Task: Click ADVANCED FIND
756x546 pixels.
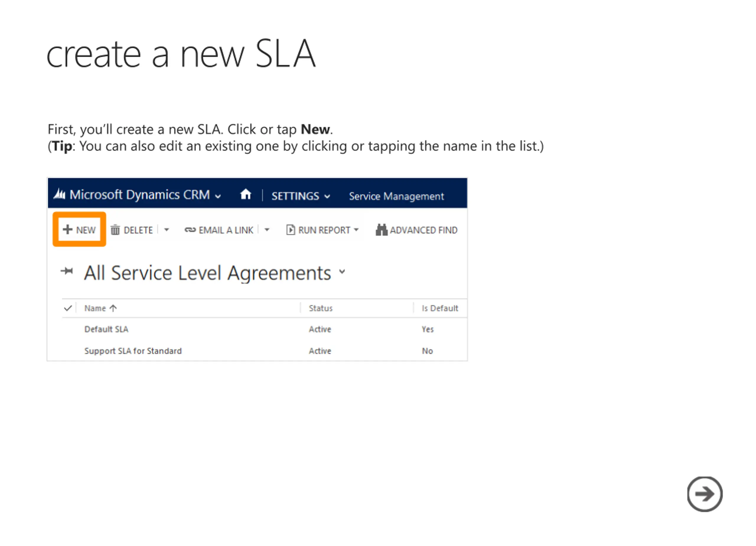Action: (417, 230)
